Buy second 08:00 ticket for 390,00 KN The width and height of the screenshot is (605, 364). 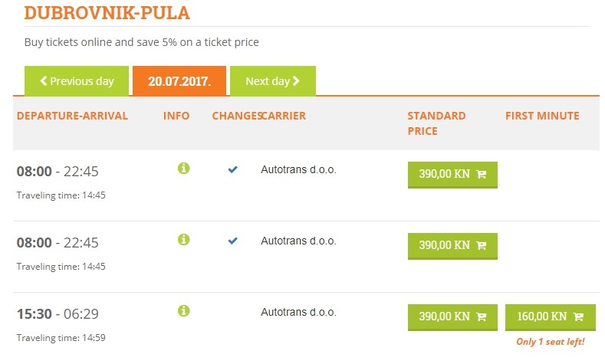(452, 246)
